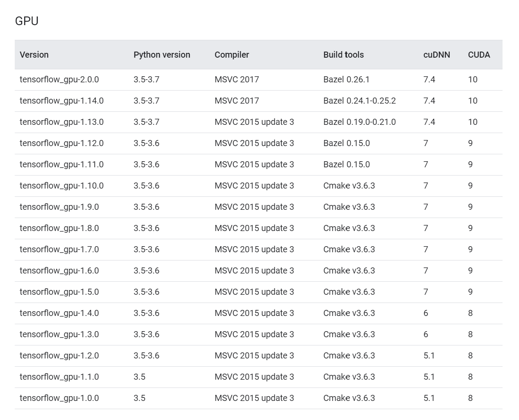
Task: Click tensorflow_gpu-1.10.0 version cell
Action: (x=62, y=186)
